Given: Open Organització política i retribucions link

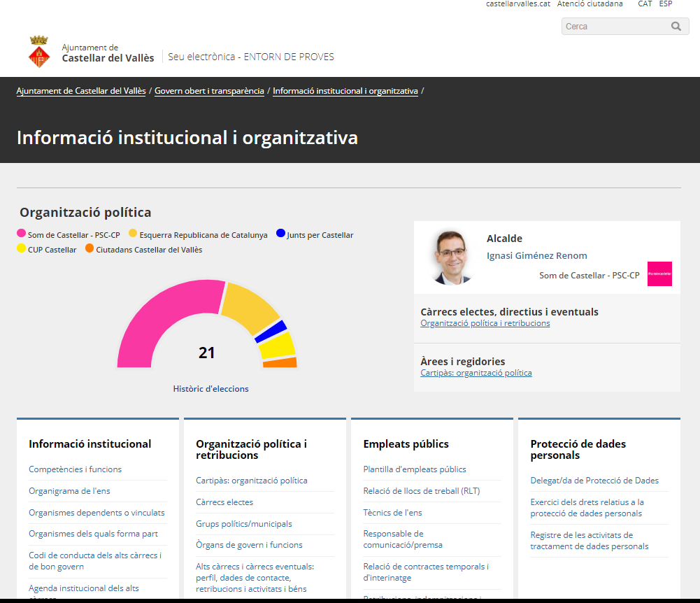Looking at the screenshot, I should coord(485,323).
